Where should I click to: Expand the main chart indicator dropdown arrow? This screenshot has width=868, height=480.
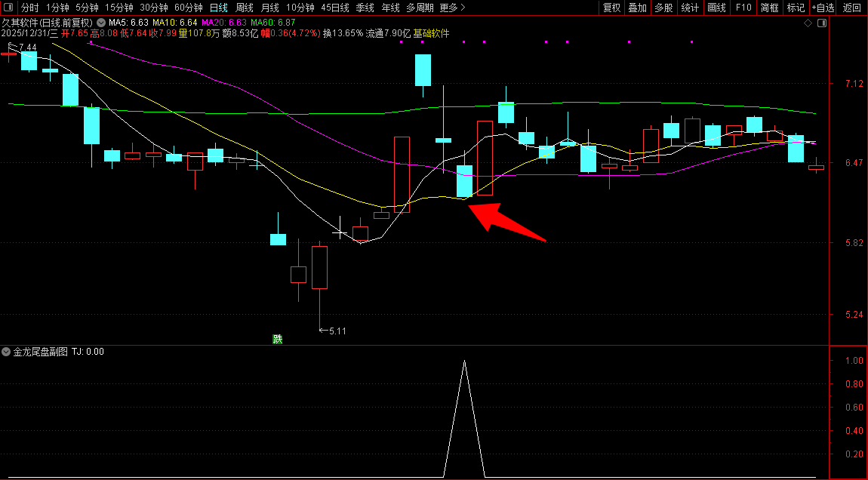(x=101, y=23)
